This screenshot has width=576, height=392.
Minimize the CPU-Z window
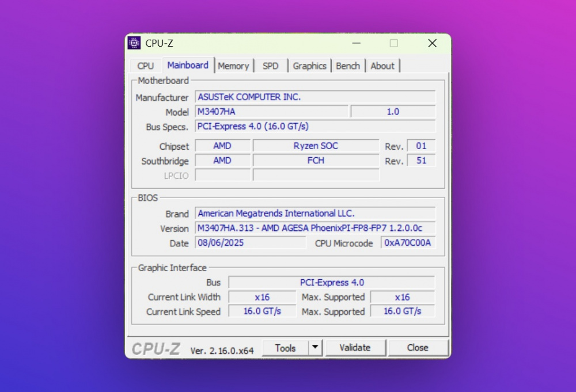click(x=357, y=43)
